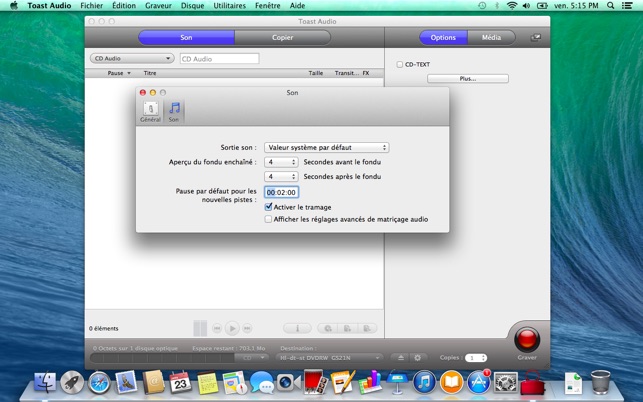The height and width of the screenshot is (402, 643).
Task: Select the Options tab
Action: click(443, 37)
